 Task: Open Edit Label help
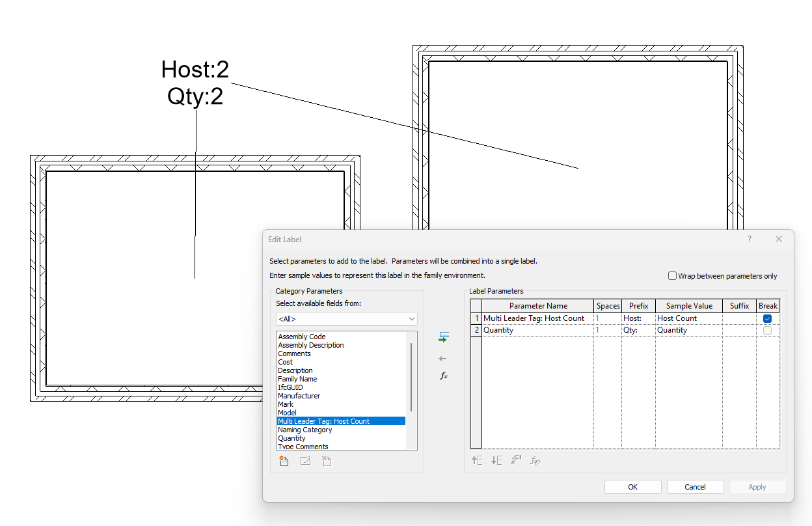point(749,239)
